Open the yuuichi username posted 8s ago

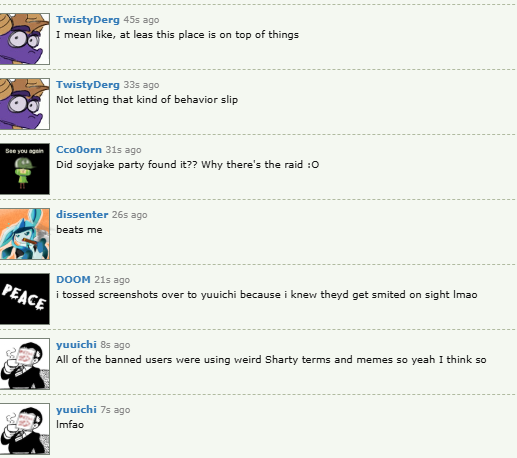point(76,345)
